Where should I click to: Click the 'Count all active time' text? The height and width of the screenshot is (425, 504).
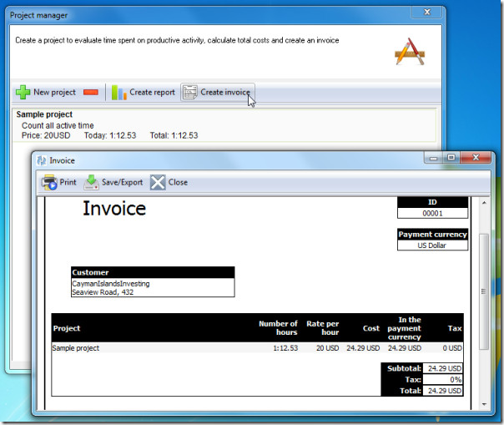coord(58,125)
